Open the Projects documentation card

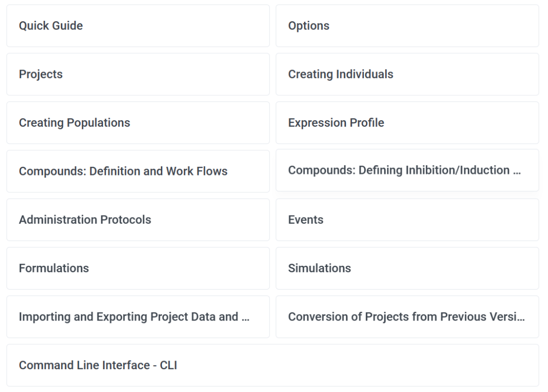click(138, 74)
